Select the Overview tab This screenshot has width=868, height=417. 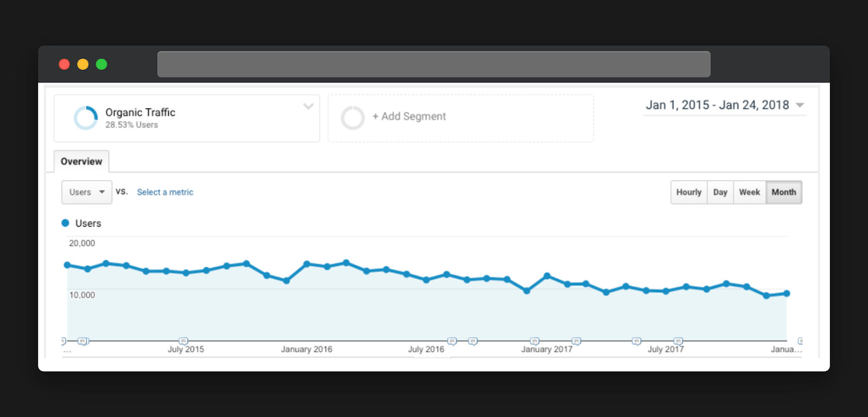click(81, 162)
